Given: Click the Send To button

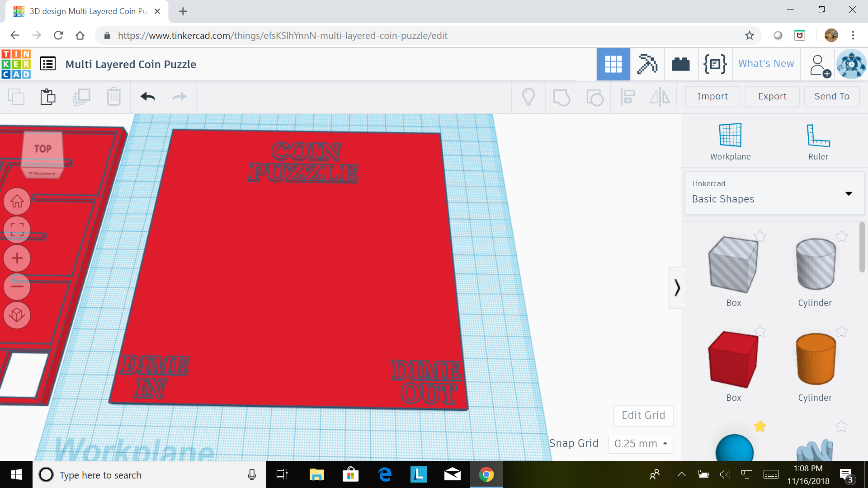Looking at the screenshot, I should point(832,96).
